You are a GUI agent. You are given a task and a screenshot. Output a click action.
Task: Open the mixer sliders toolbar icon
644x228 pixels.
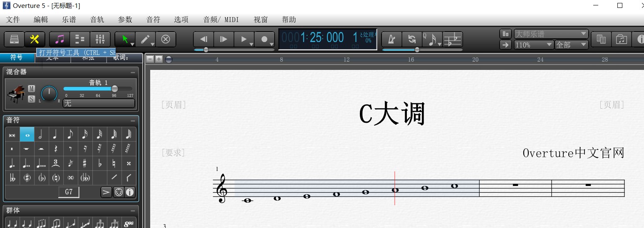click(x=100, y=39)
